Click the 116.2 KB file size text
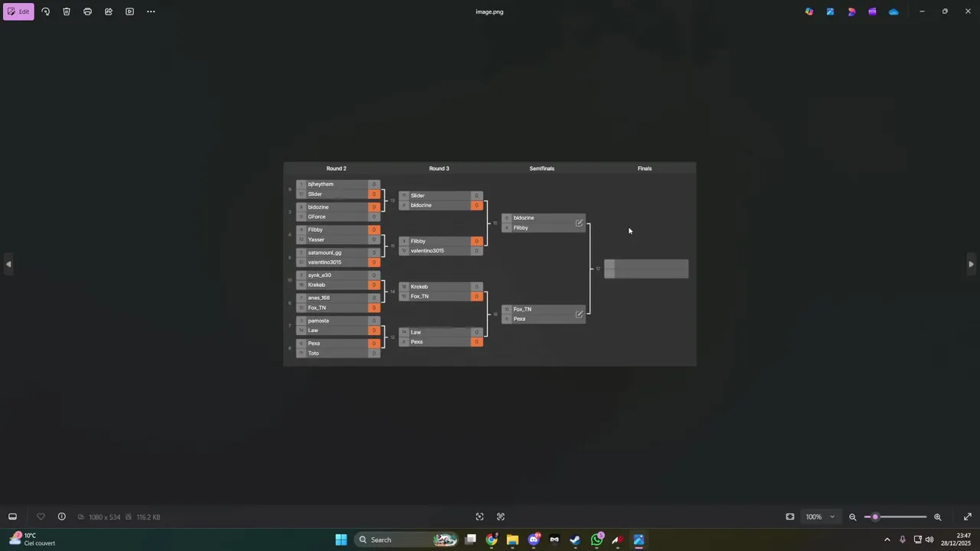Screen dimensions: 980x551 click(x=148, y=517)
